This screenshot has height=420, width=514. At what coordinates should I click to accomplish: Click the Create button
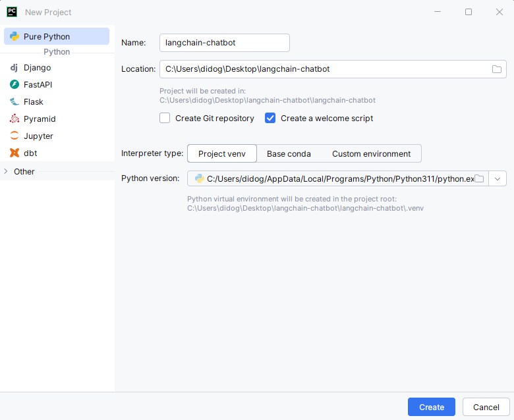click(432, 407)
